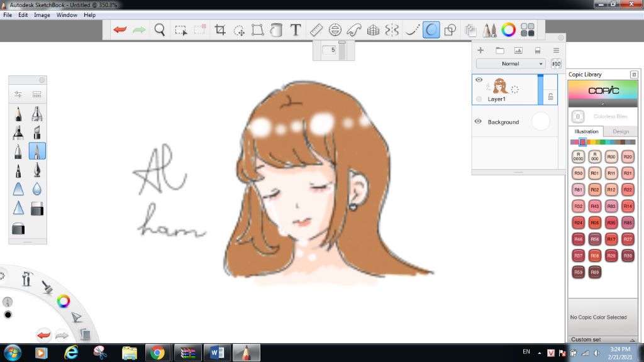Open the color wheel in lagoon
The image size is (644, 362).
64,301
